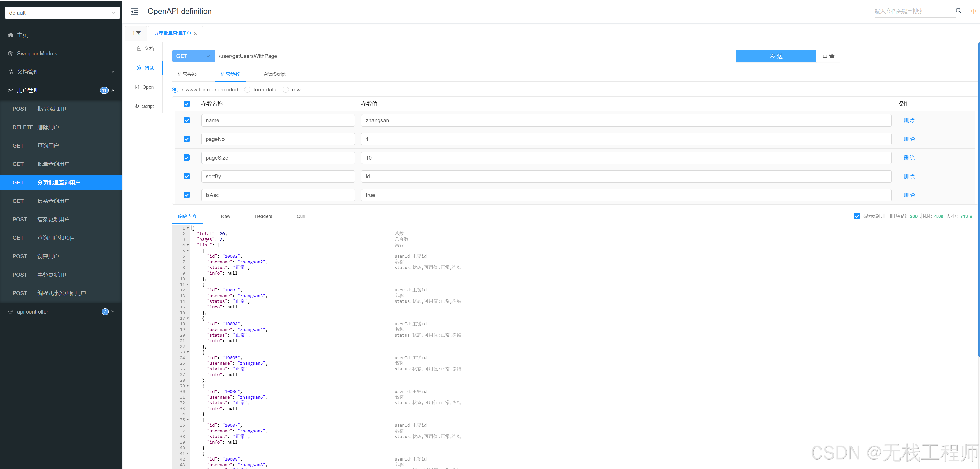980x469 pixels.
Task: Click the 主页 home icon
Action: [10, 35]
